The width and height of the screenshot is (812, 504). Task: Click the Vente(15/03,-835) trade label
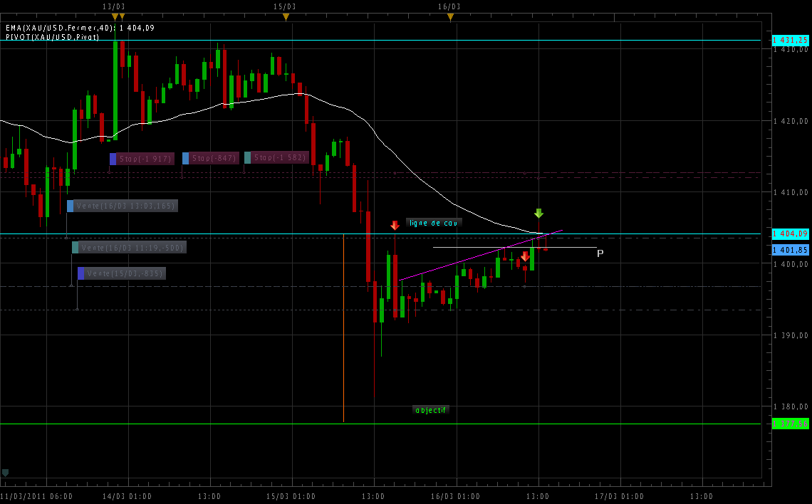pyautogui.click(x=122, y=273)
